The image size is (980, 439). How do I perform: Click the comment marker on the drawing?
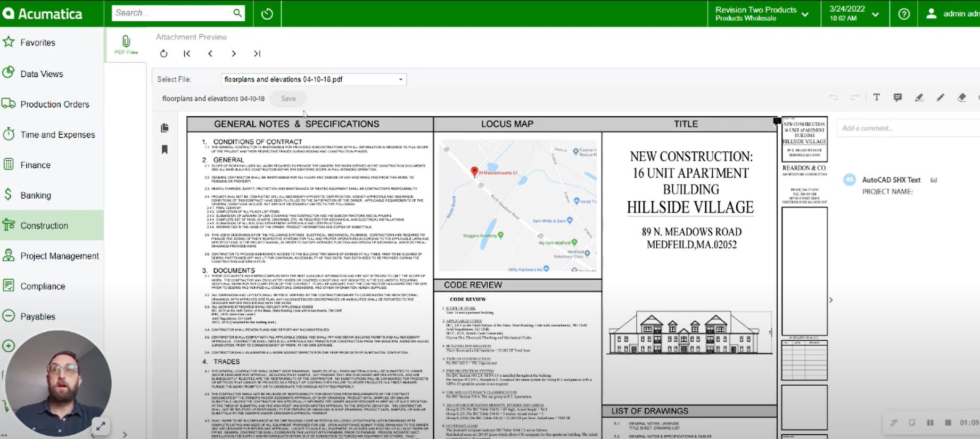(777, 121)
